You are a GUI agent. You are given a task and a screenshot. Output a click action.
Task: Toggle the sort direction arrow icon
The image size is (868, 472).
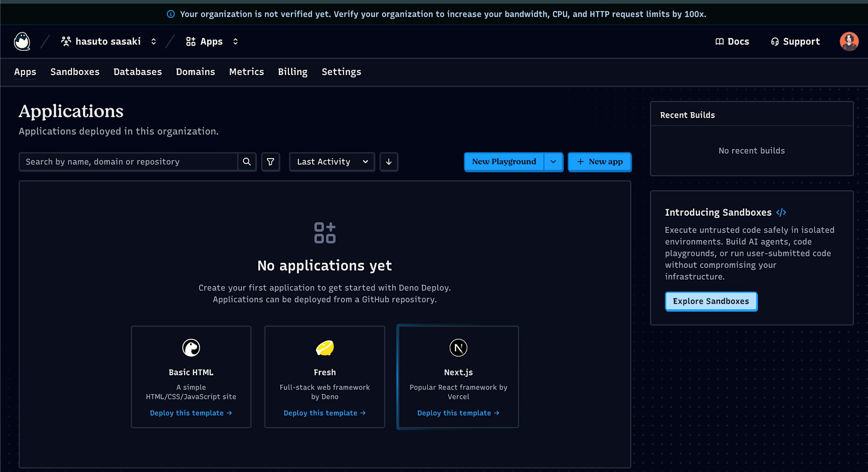(x=388, y=162)
